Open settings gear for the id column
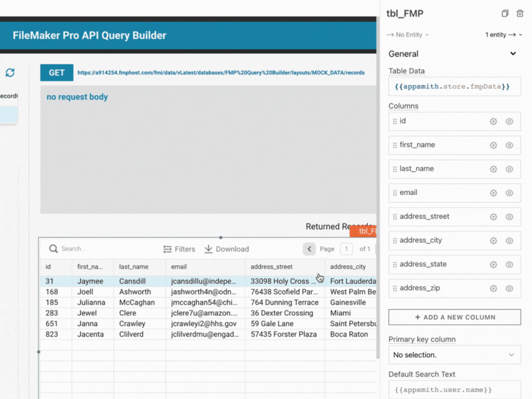 pos(493,121)
